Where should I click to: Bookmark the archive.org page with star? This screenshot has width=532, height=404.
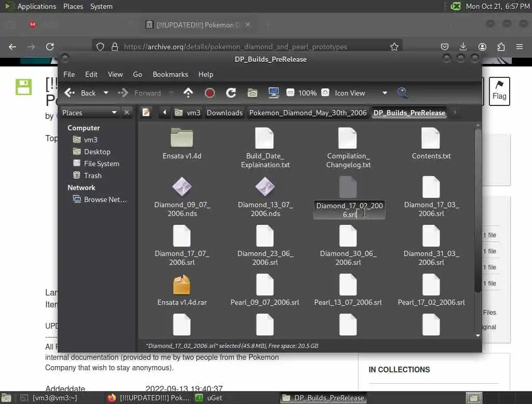(x=394, y=46)
